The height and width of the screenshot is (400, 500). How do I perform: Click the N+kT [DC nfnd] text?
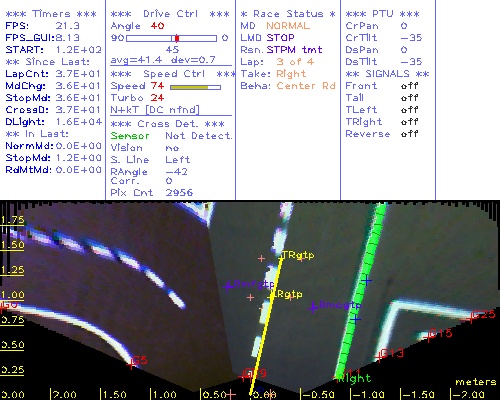(x=155, y=110)
